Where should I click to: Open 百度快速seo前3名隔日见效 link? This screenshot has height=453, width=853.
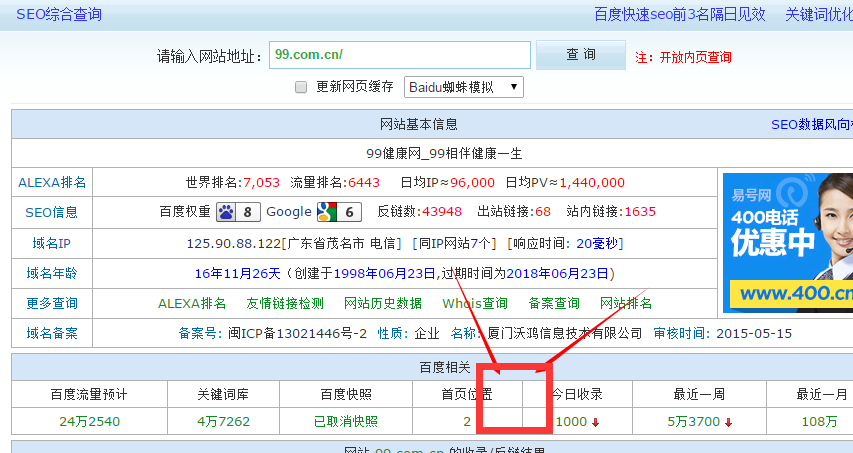click(679, 14)
